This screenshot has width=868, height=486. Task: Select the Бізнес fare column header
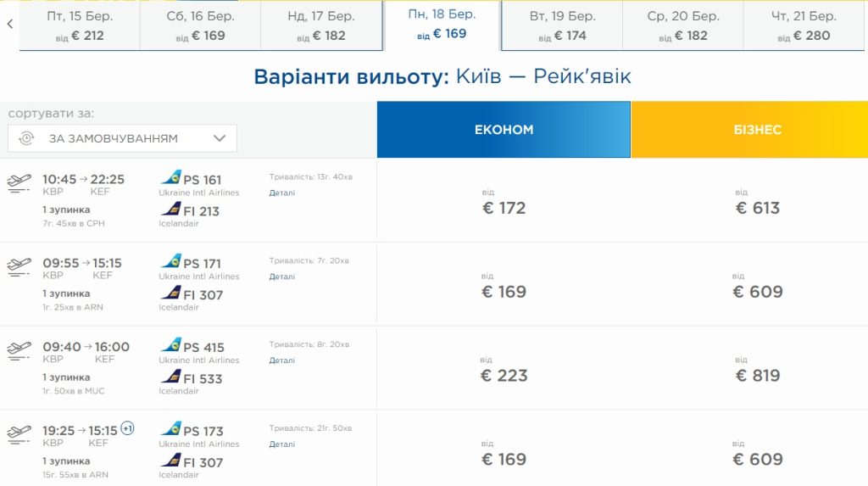[758, 130]
